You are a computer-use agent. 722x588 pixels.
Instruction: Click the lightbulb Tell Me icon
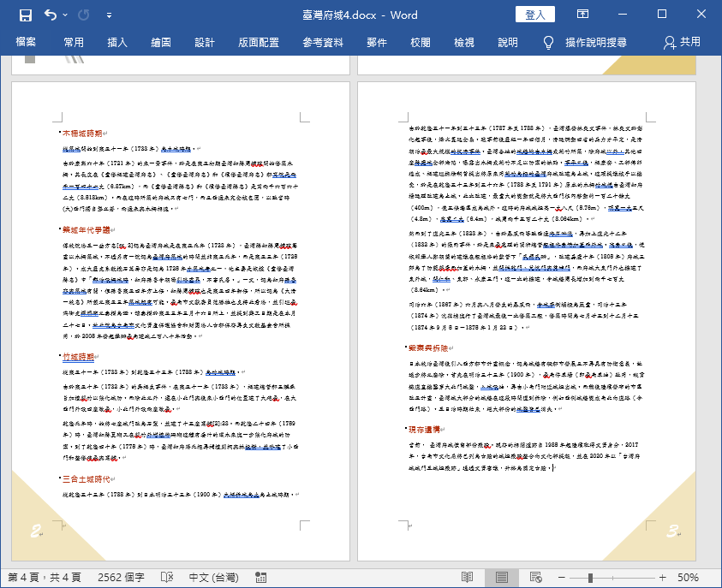coord(548,42)
